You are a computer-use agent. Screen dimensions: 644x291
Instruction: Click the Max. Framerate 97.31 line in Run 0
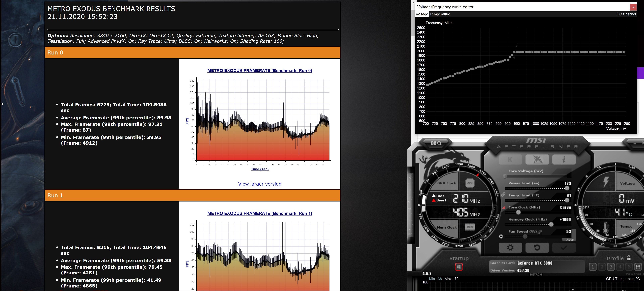coord(112,127)
